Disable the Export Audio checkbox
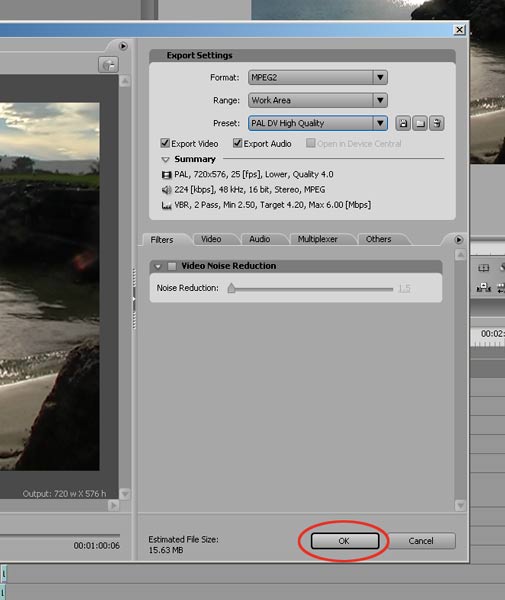505x600 pixels. [x=238, y=143]
